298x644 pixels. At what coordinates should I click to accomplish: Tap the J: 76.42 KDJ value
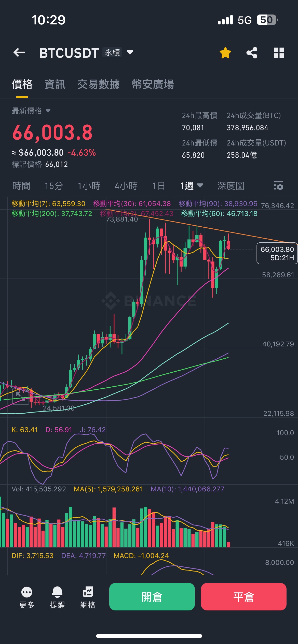click(93, 430)
